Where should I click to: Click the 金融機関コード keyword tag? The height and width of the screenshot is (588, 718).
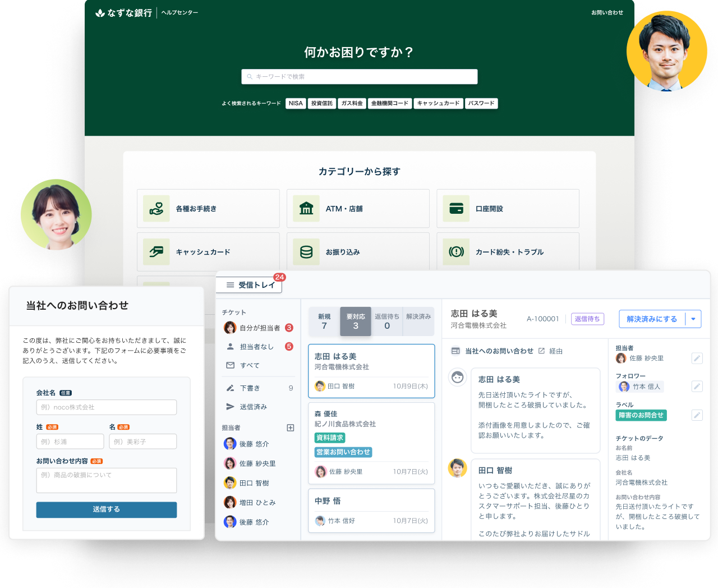click(390, 103)
